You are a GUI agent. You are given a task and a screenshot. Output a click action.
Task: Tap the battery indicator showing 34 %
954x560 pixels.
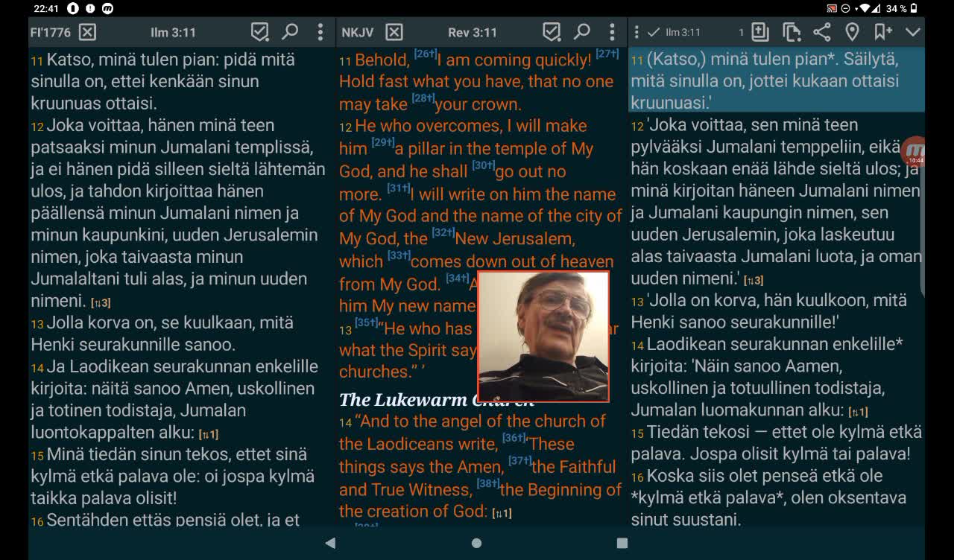pos(903,9)
